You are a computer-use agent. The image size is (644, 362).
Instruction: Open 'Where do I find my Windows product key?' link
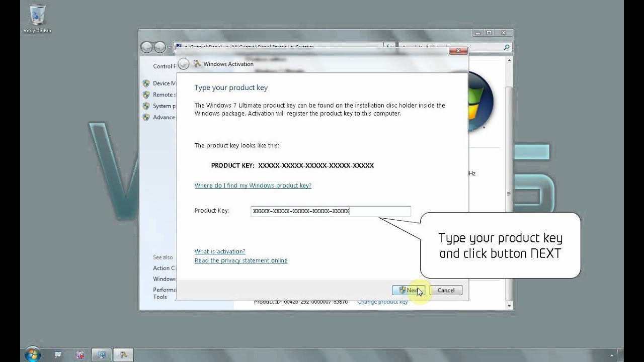(253, 186)
